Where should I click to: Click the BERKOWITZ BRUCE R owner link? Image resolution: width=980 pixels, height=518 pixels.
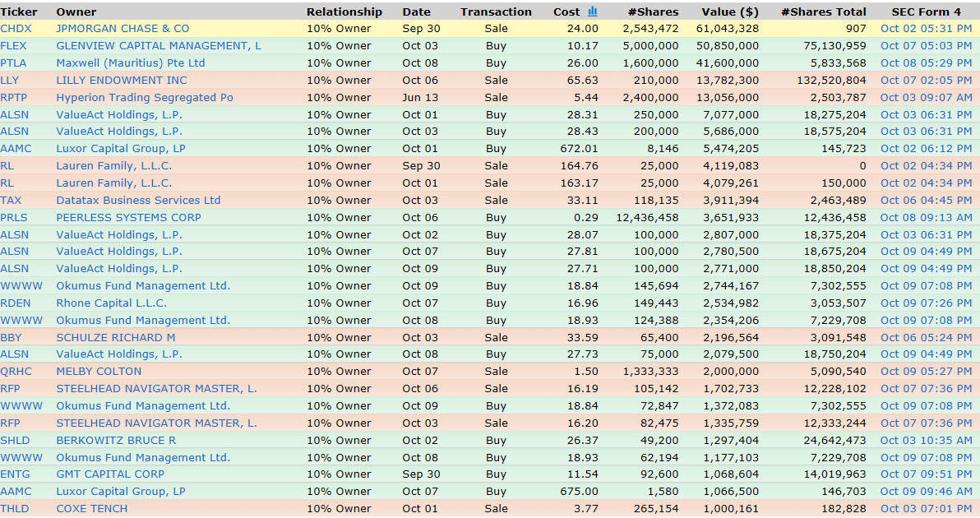coord(116,441)
